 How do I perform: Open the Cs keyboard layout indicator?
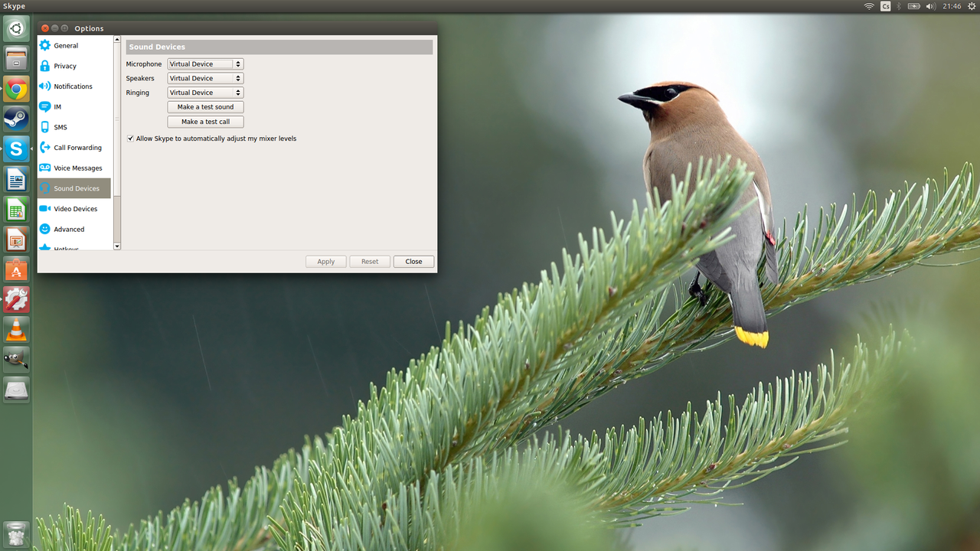click(886, 6)
